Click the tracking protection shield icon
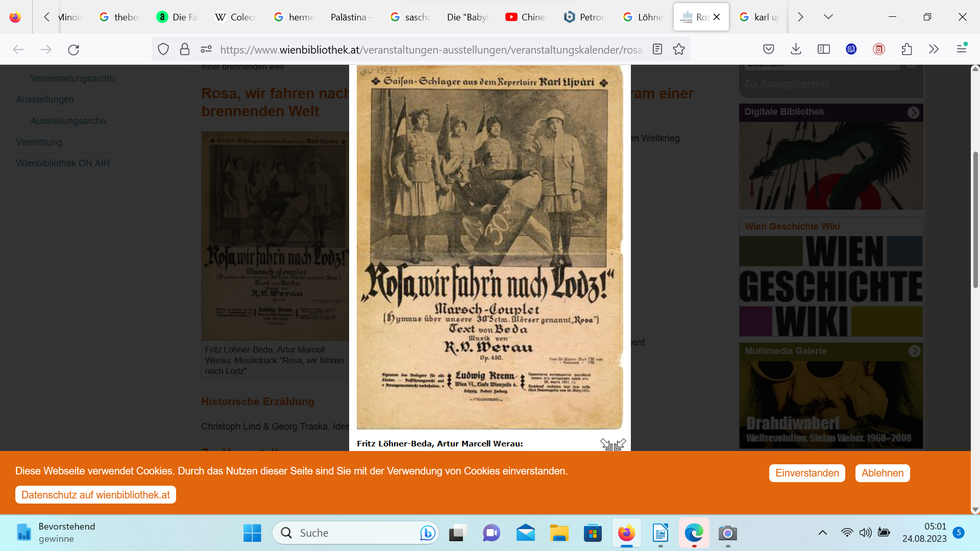The image size is (980, 551). [x=163, y=49]
